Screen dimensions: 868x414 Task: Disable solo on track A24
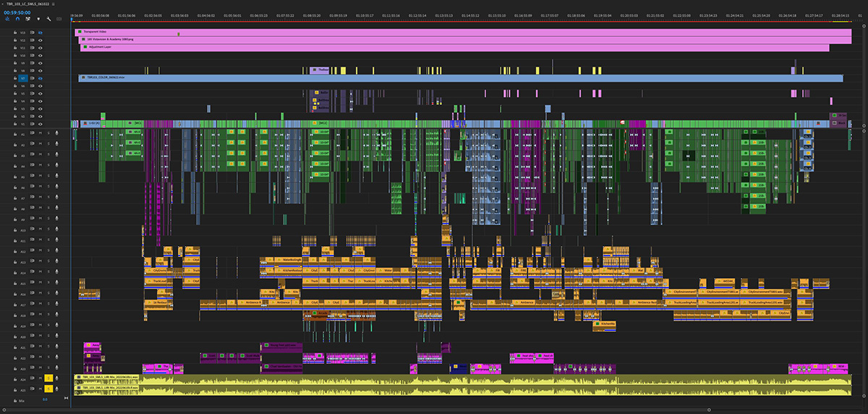[x=48, y=378]
